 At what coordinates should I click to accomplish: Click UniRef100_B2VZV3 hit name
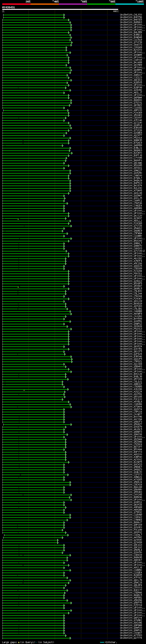pyautogui.click(x=131, y=50)
